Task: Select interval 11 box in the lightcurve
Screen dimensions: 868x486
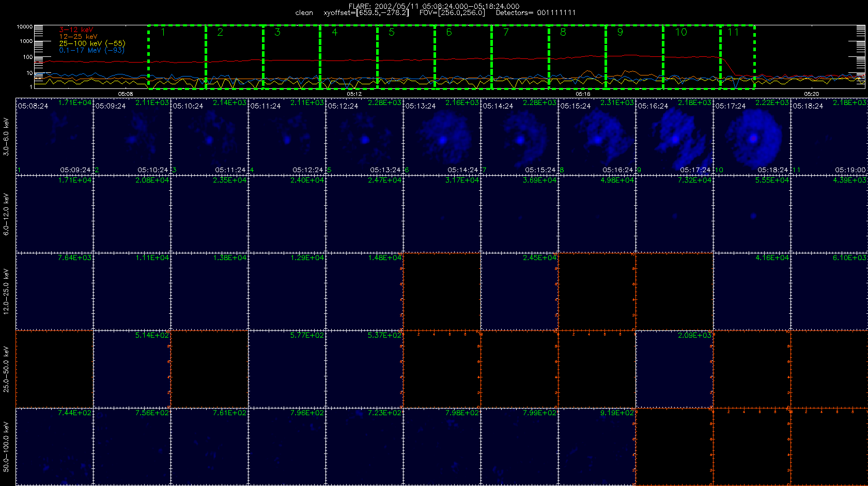Action: (x=738, y=57)
